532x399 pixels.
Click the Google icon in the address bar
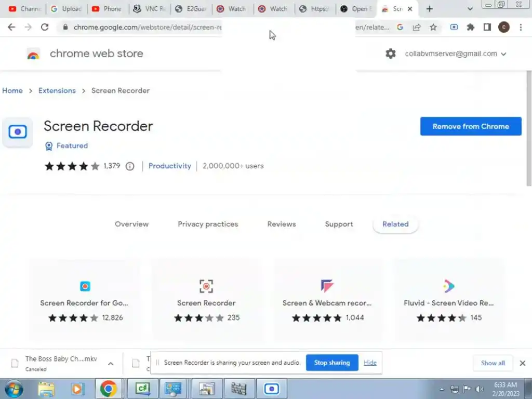[x=400, y=27]
